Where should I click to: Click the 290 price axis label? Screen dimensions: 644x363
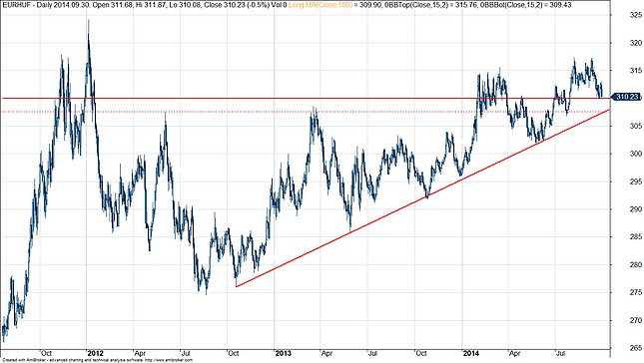pyautogui.click(x=635, y=209)
